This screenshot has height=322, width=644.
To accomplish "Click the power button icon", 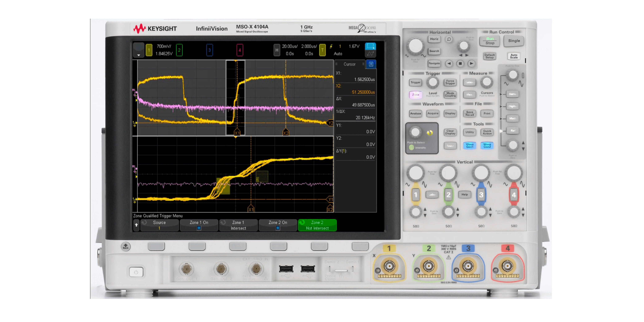I will coord(136,272).
